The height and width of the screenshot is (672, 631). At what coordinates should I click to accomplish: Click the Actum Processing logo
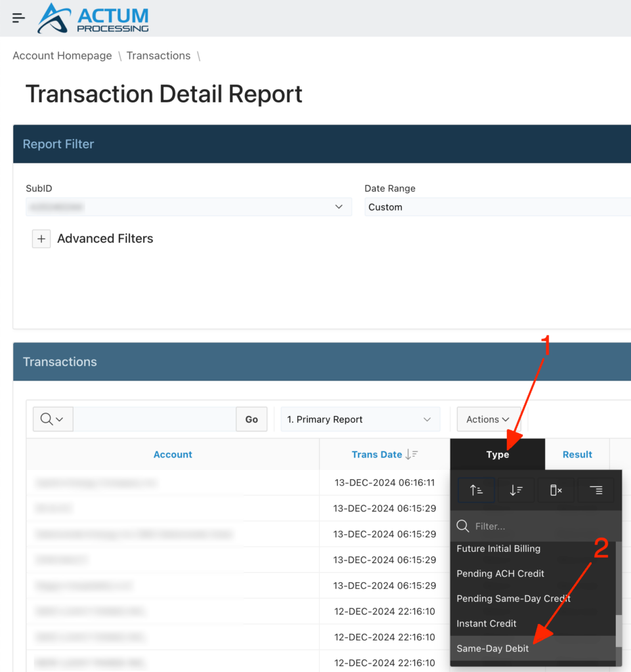tap(93, 18)
